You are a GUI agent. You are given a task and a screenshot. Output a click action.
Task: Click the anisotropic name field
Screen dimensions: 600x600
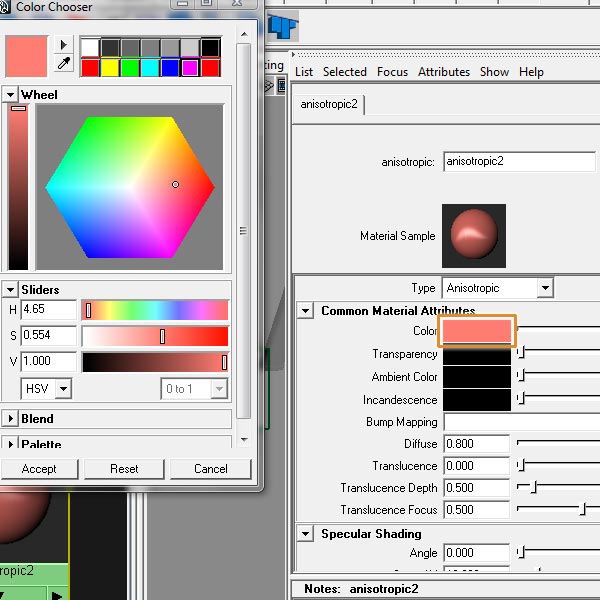[519, 161]
